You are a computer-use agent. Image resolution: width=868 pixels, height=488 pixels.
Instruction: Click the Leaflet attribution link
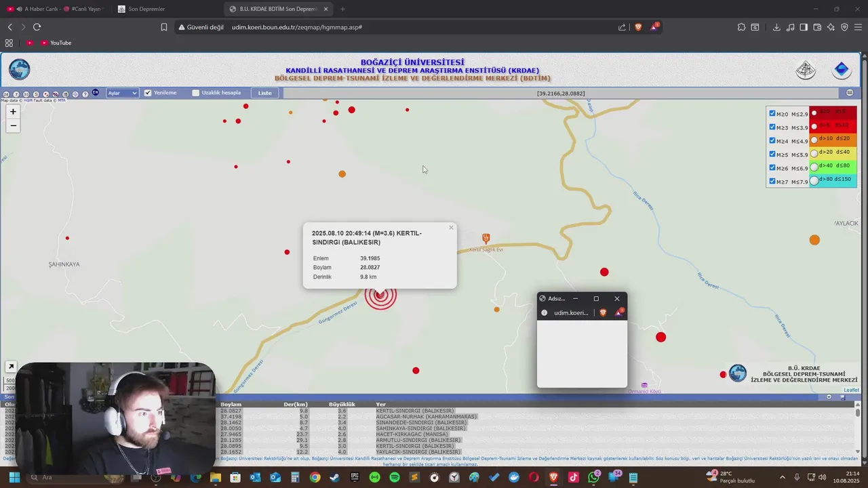[x=851, y=390]
